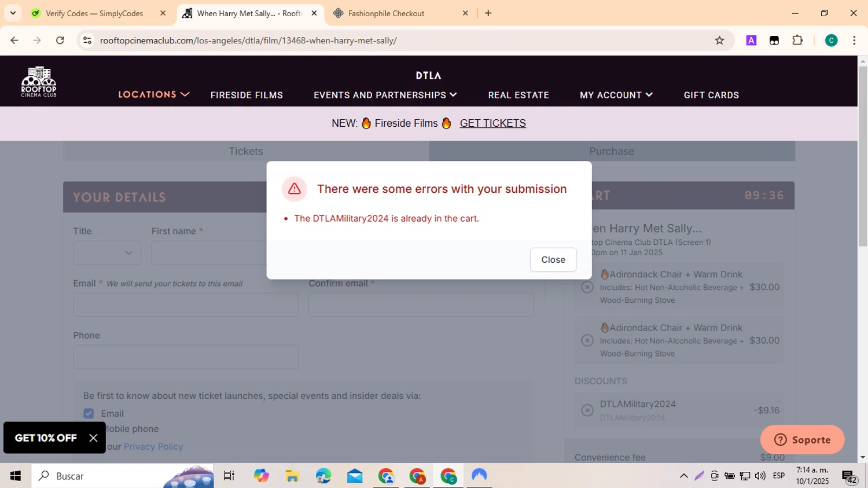Open File Explorer from the taskbar
Screen dimensions: 868x488
(292, 476)
